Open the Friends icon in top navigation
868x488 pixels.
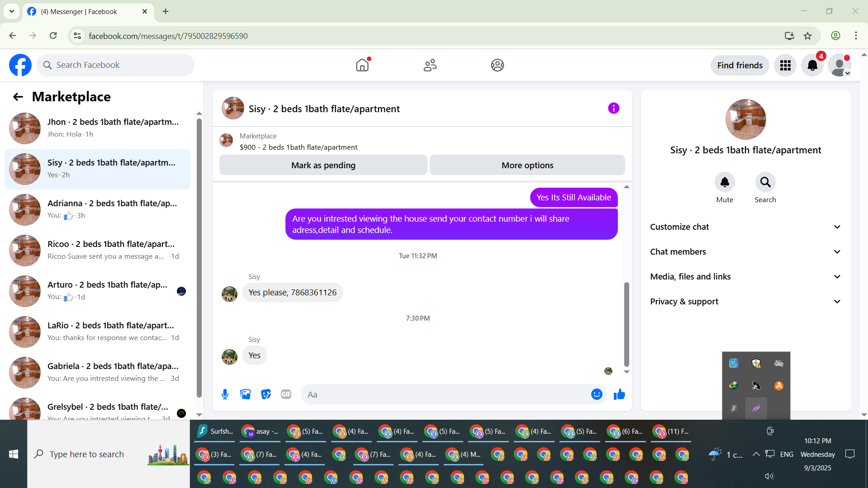point(430,65)
